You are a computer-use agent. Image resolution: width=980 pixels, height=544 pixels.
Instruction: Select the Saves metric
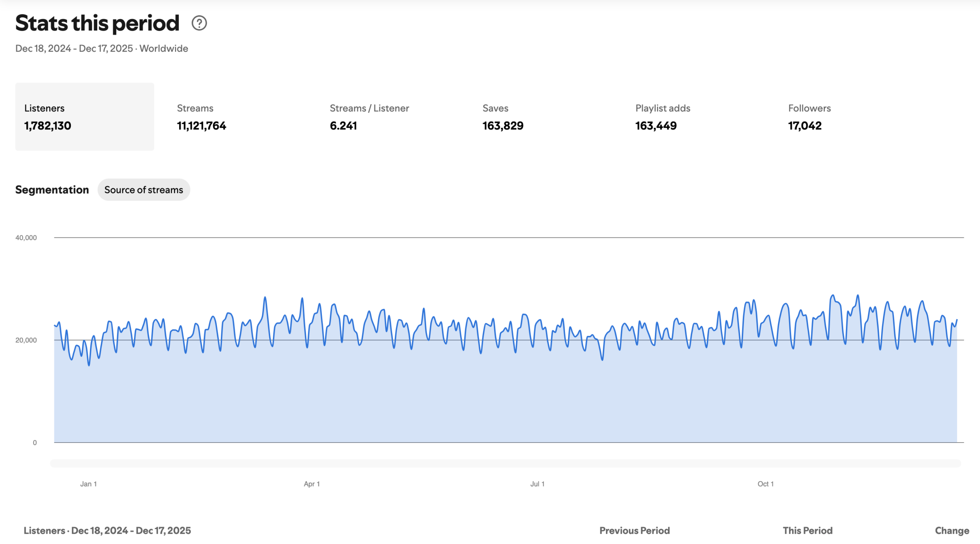503,117
